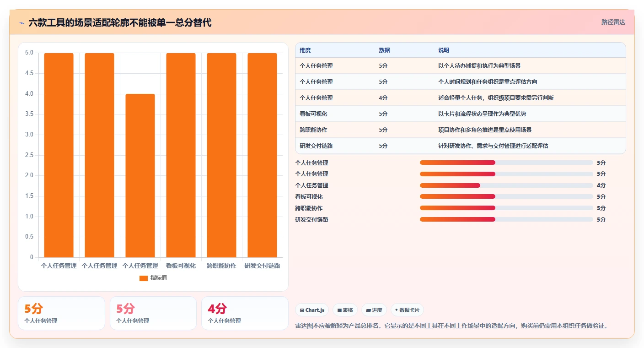Click the 看板可视化 label beside its progress bar

pyautogui.click(x=309, y=197)
